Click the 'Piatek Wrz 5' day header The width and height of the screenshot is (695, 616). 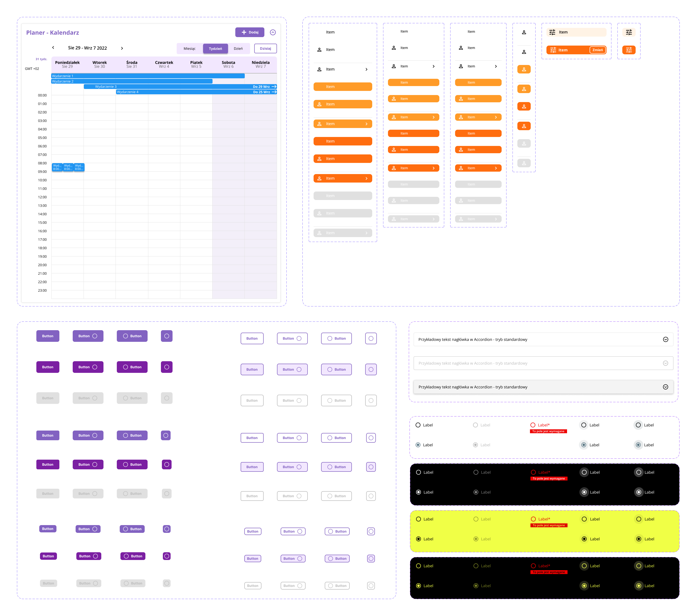196,64
